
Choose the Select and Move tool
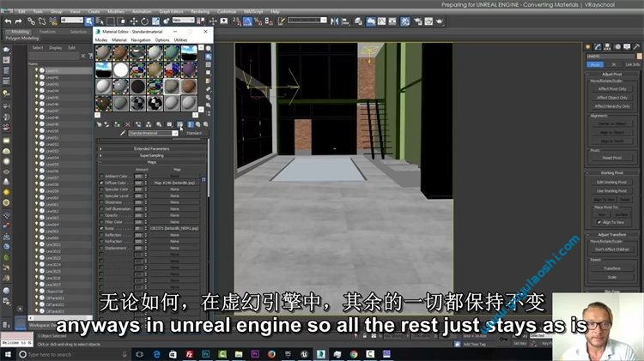133,21
